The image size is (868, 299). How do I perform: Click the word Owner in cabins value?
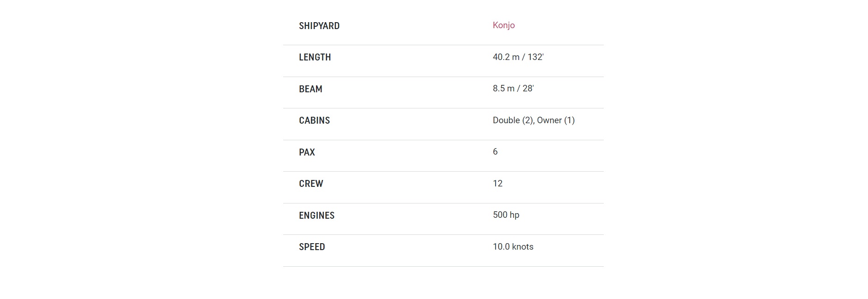click(x=549, y=120)
